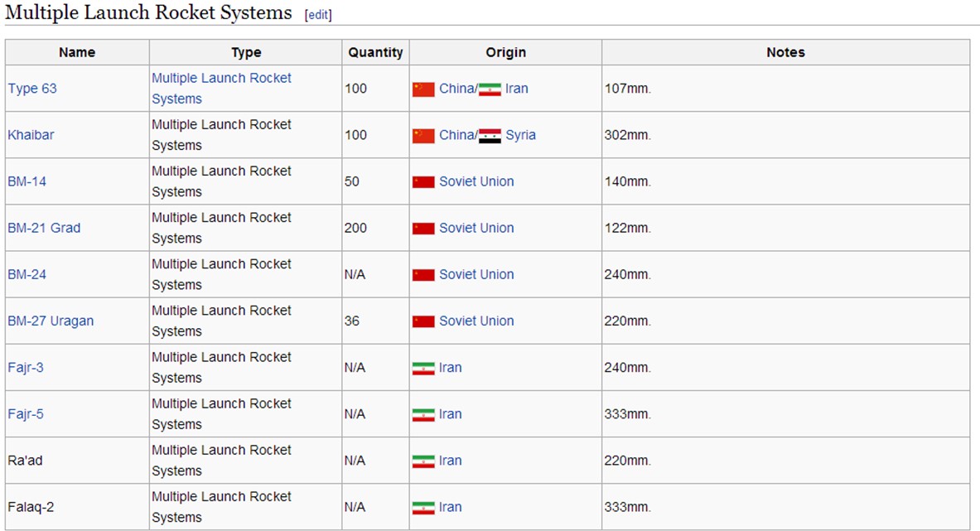This screenshot has height=531, width=980.
Task: Open Iran link in Type 63 row
Action: [x=517, y=89]
